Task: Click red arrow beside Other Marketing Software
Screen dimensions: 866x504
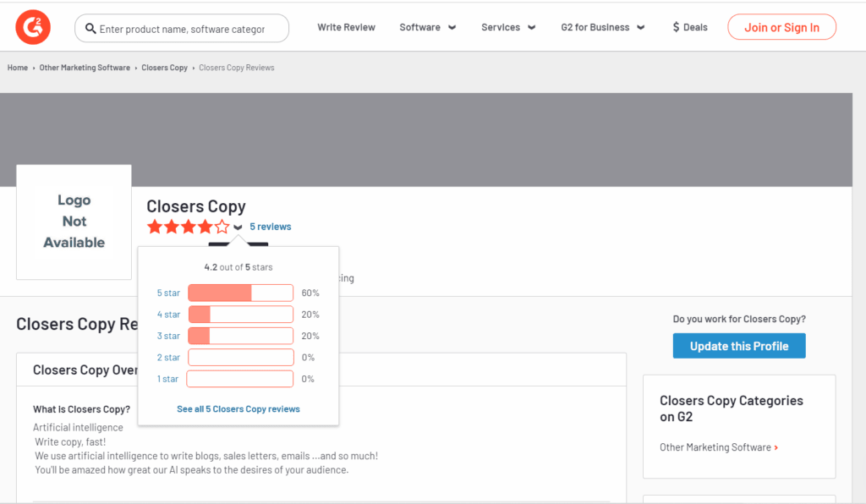Action: 776,447
